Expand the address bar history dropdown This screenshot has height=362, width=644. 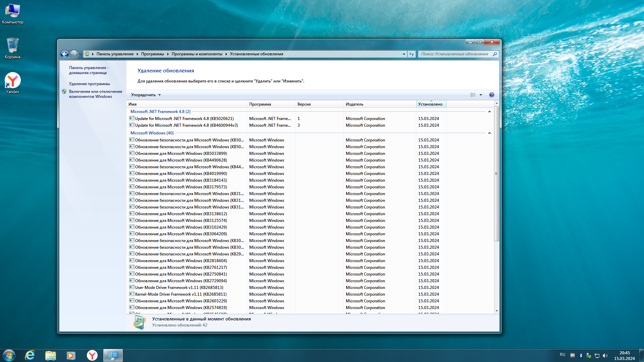click(404, 54)
